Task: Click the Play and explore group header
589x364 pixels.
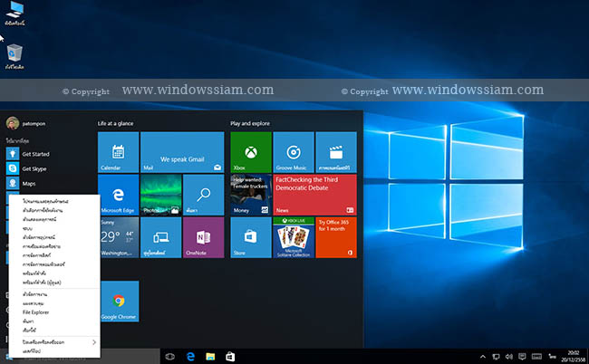Action: point(250,123)
